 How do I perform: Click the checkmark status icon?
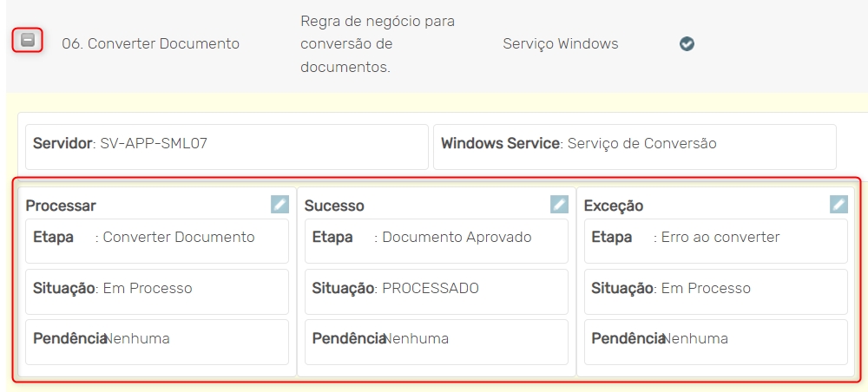tap(687, 43)
